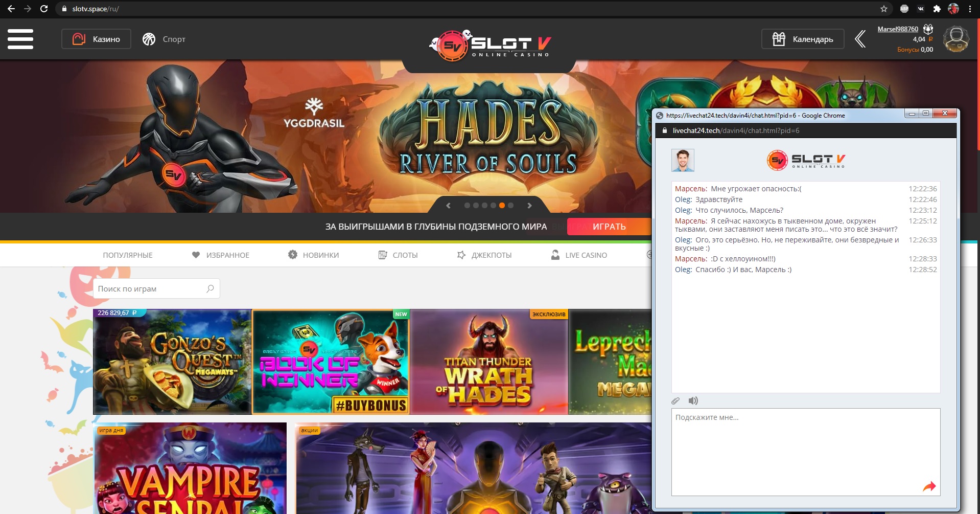Select the ДЖЕКПОТЫ tab
This screenshot has height=514, width=980.
tap(484, 255)
